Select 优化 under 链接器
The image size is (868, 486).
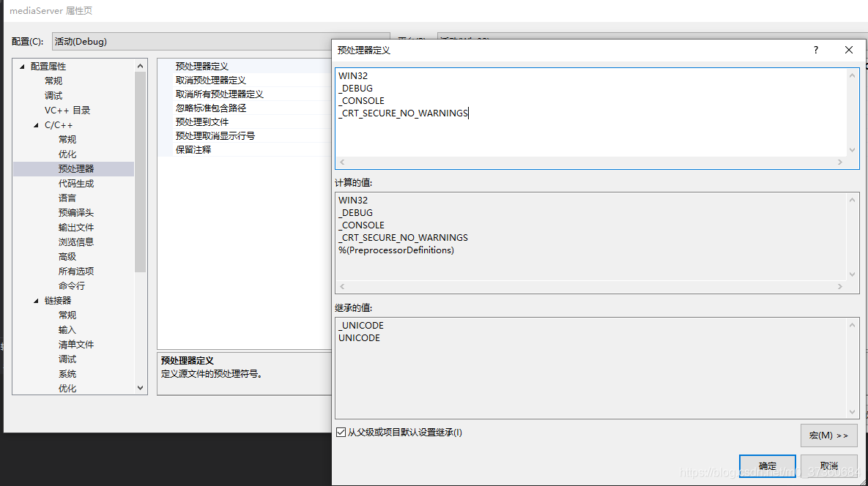(67, 389)
